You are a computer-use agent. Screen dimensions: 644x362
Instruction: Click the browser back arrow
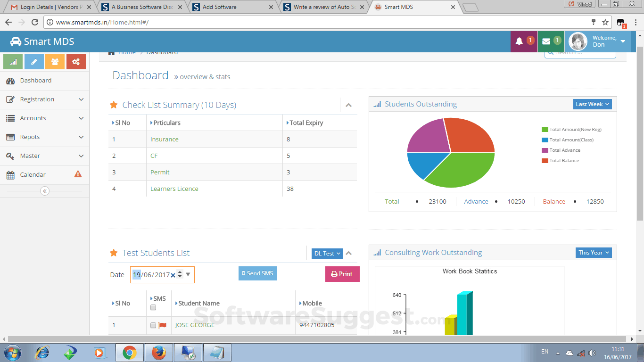[8, 22]
